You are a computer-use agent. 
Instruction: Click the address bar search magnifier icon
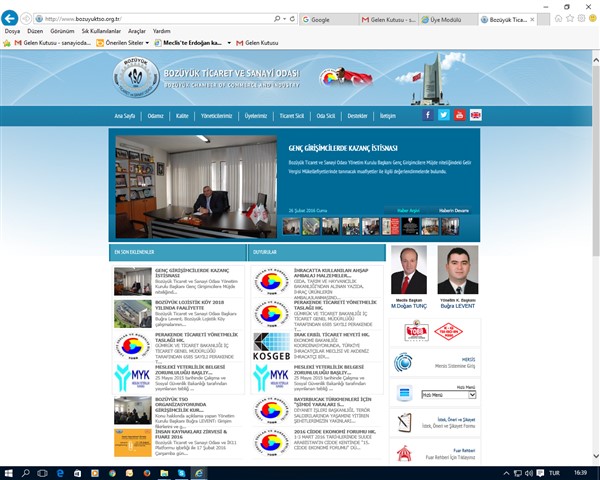(x=277, y=19)
